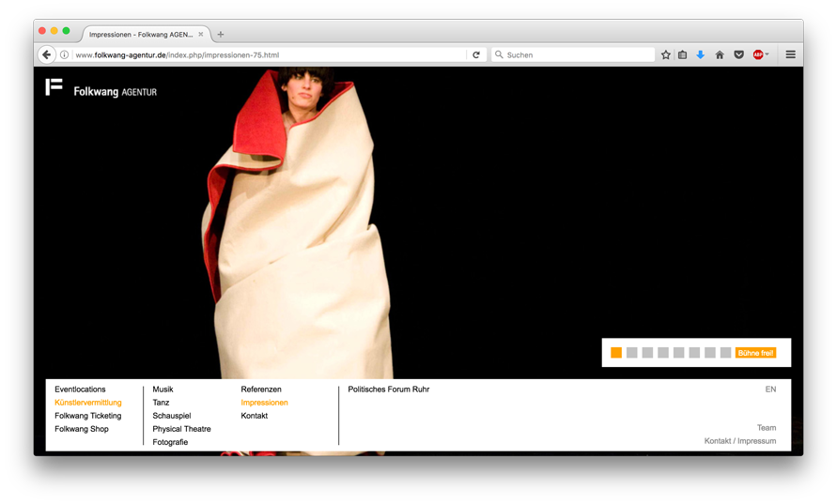Open the Physical Theatre link

click(x=181, y=429)
